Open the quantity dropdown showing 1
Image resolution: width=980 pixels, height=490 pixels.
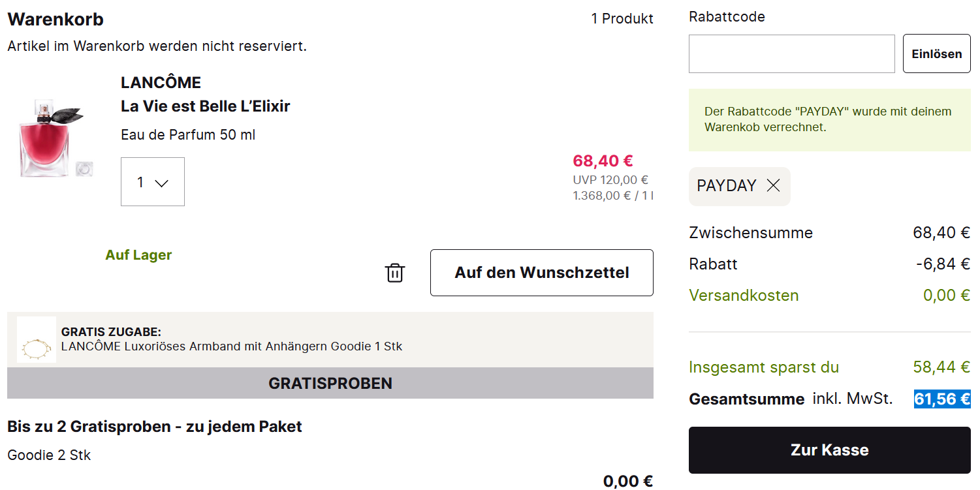click(153, 182)
